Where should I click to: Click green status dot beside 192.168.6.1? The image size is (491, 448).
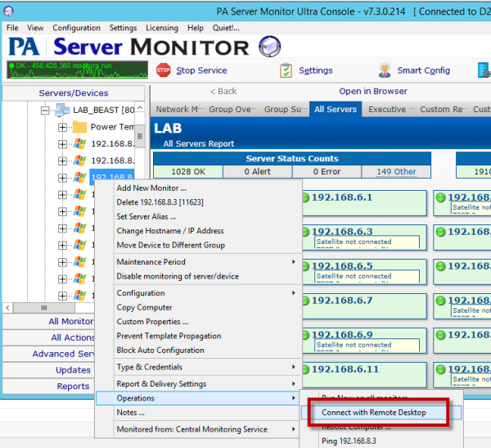point(305,197)
